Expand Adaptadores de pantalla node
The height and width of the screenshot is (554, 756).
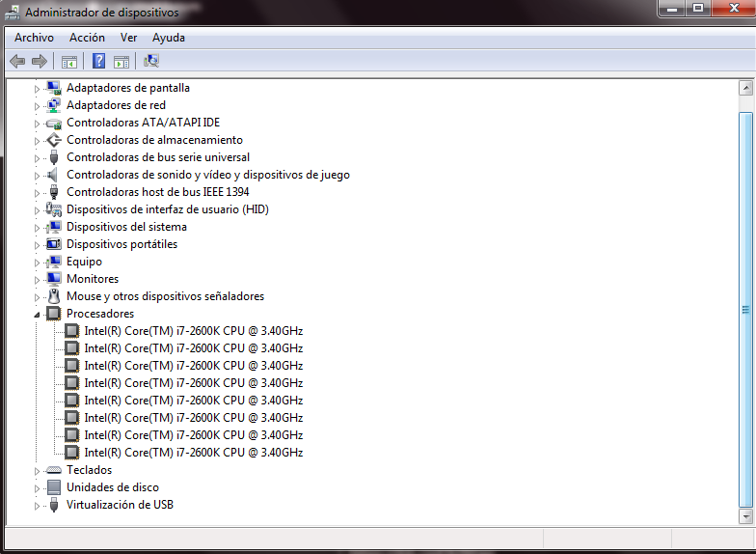[x=37, y=89]
